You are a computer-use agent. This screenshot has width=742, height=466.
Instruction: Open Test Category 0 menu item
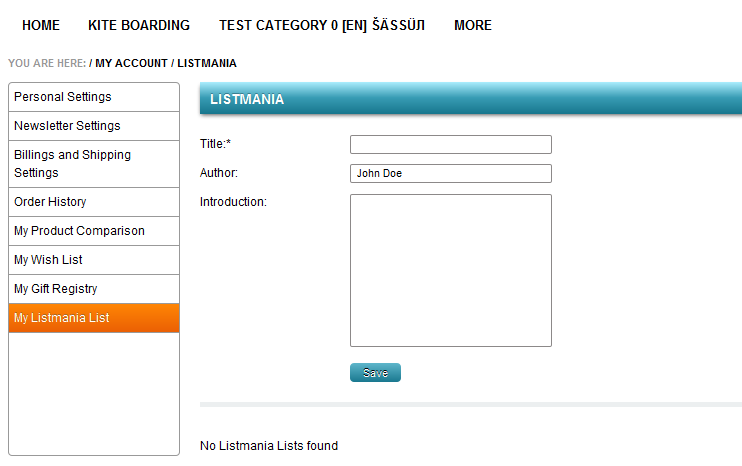(x=322, y=25)
